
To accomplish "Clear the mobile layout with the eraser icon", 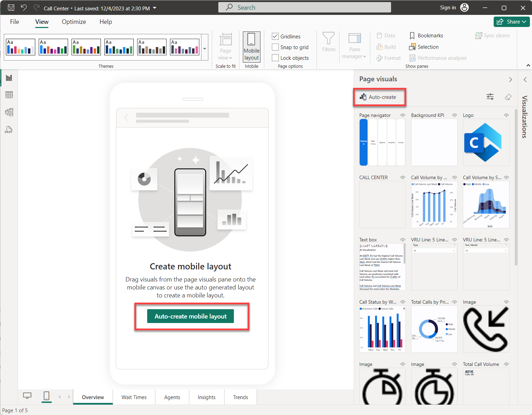I will tap(508, 97).
